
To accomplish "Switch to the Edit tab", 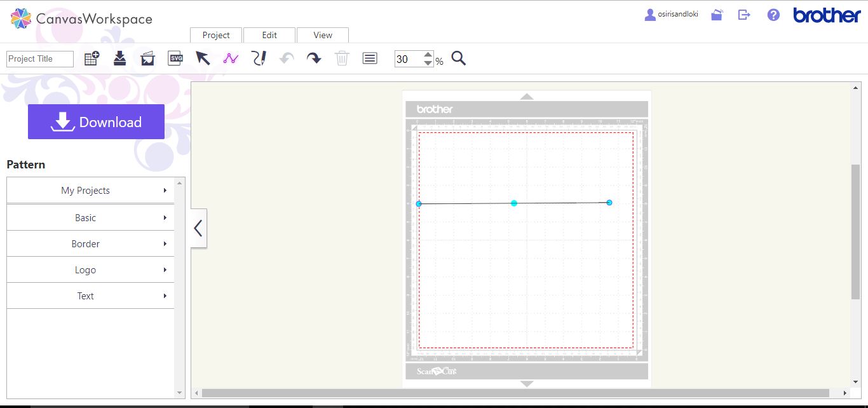I will pyautogui.click(x=269, y=35).
